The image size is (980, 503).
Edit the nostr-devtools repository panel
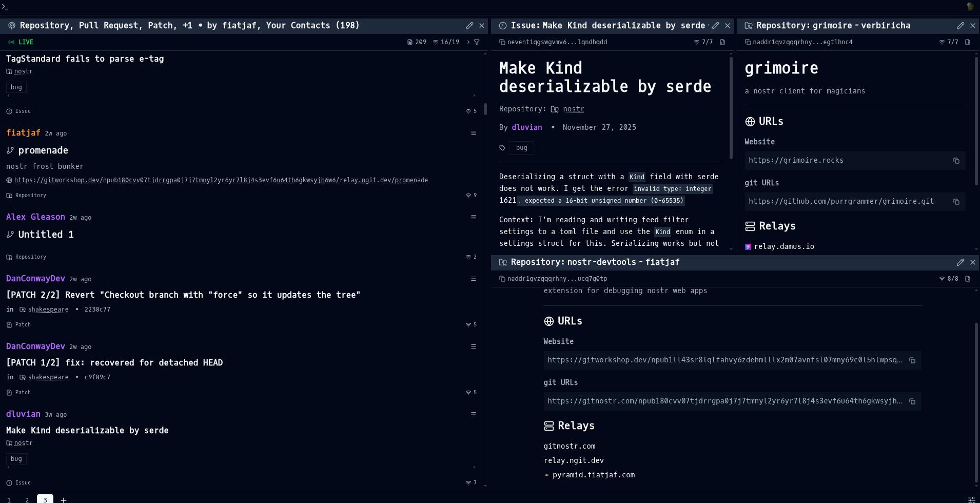pos(960,262)
